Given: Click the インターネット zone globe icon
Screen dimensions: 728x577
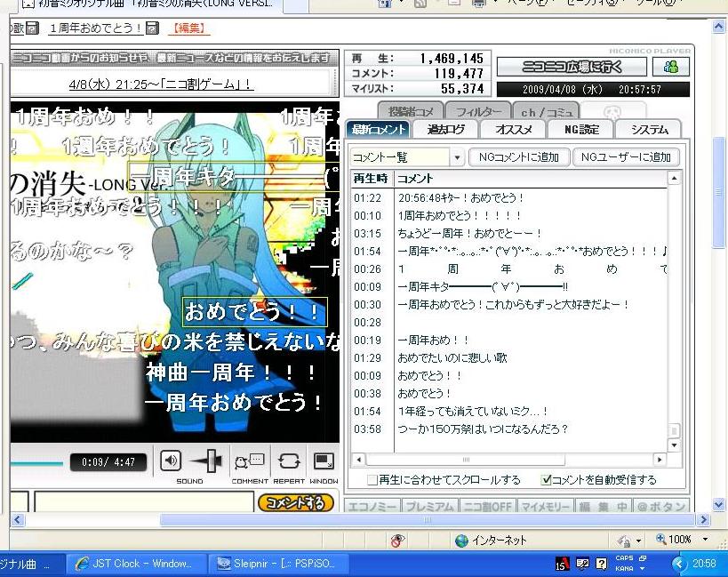Looking at the screenshot, I should point(461,541).
